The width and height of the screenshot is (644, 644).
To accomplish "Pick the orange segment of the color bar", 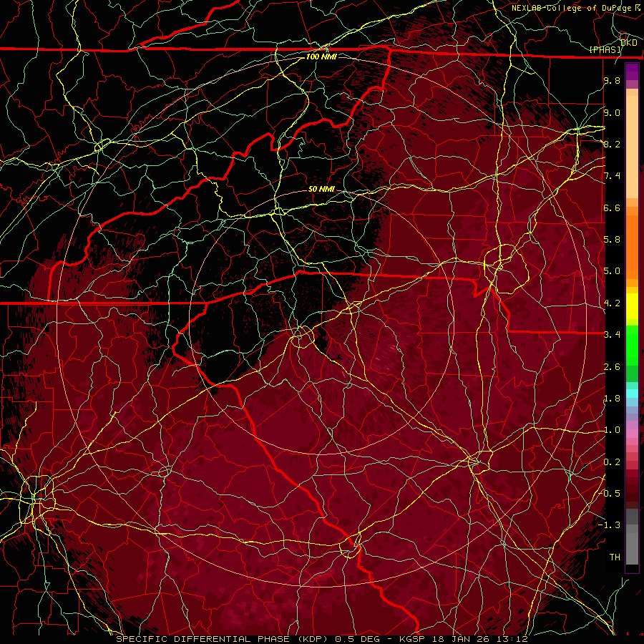I will [x=632, y=246].
